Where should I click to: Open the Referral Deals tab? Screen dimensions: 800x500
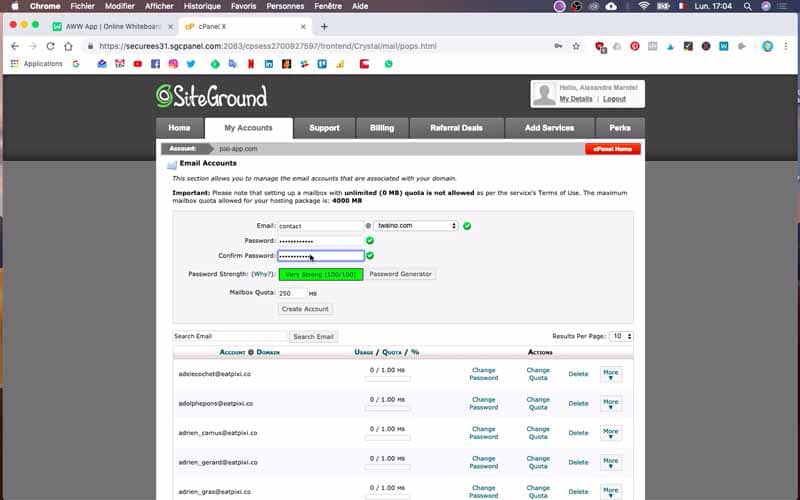point(457,128)
